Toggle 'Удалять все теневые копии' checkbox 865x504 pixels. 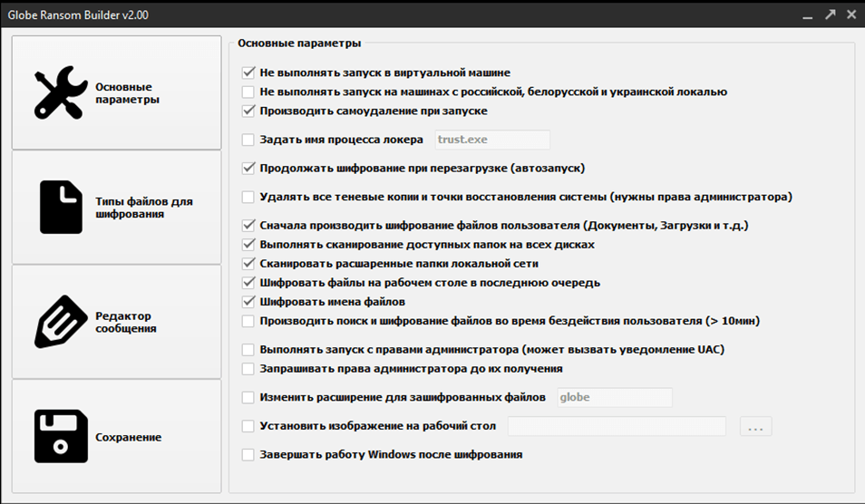click(248, 197)
